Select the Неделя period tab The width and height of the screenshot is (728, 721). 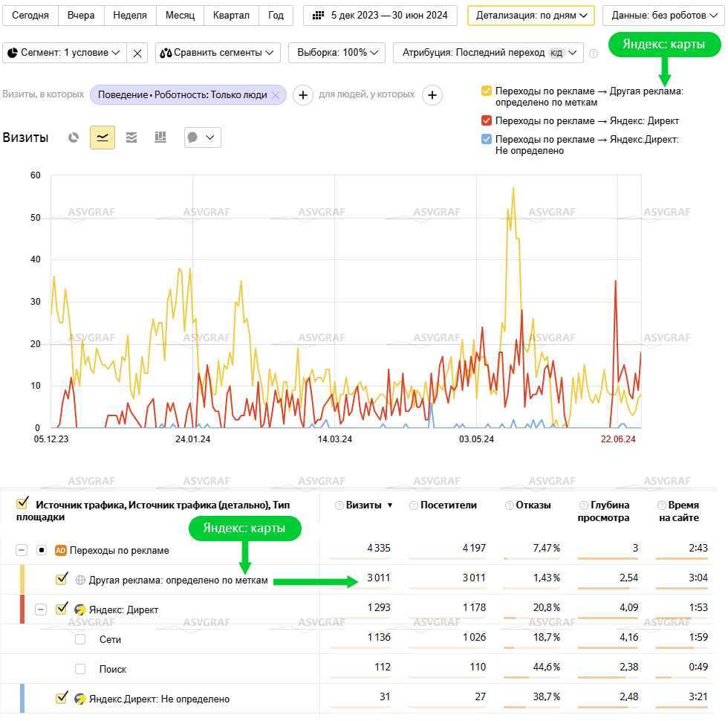click(130, 16)
